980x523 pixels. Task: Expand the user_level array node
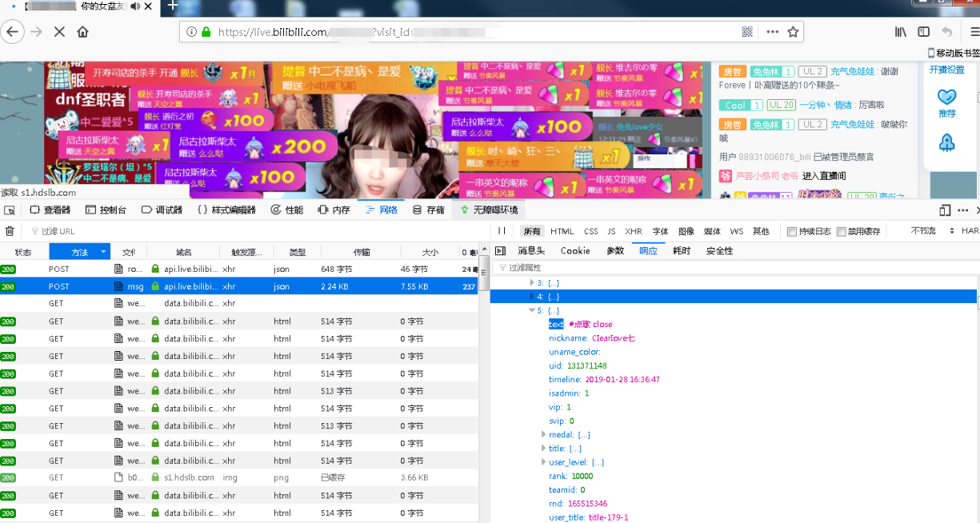(x=544, y=462)
